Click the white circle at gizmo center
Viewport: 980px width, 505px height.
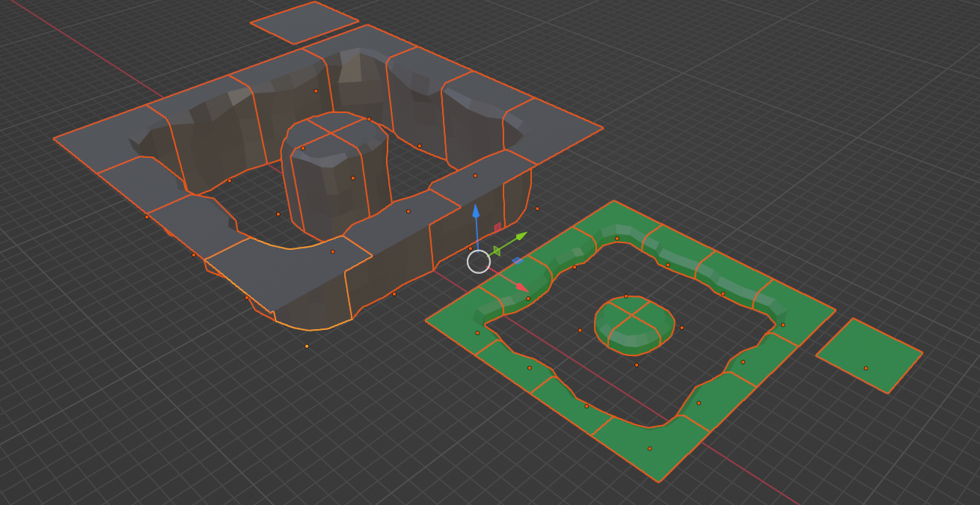click(479, 262)
